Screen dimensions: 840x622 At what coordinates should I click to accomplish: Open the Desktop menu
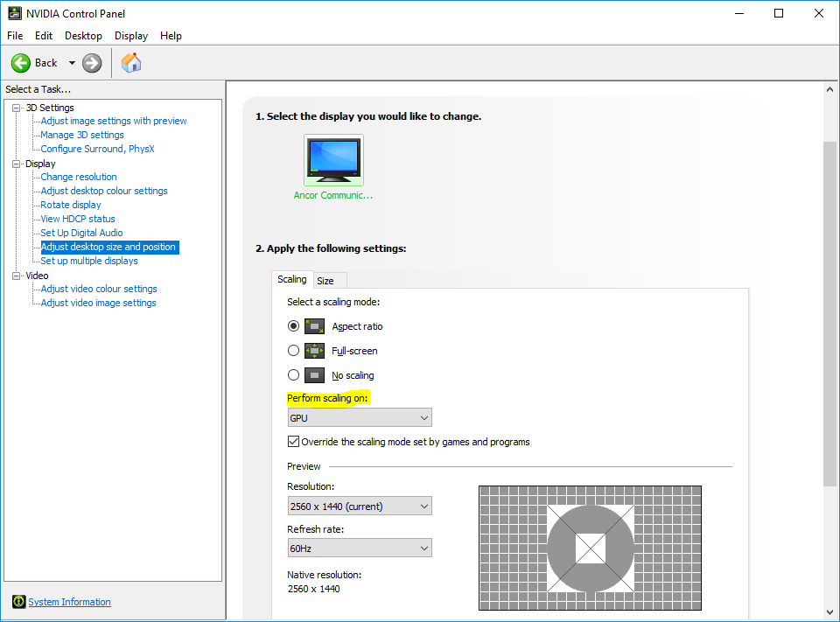(x=84, y=36)
